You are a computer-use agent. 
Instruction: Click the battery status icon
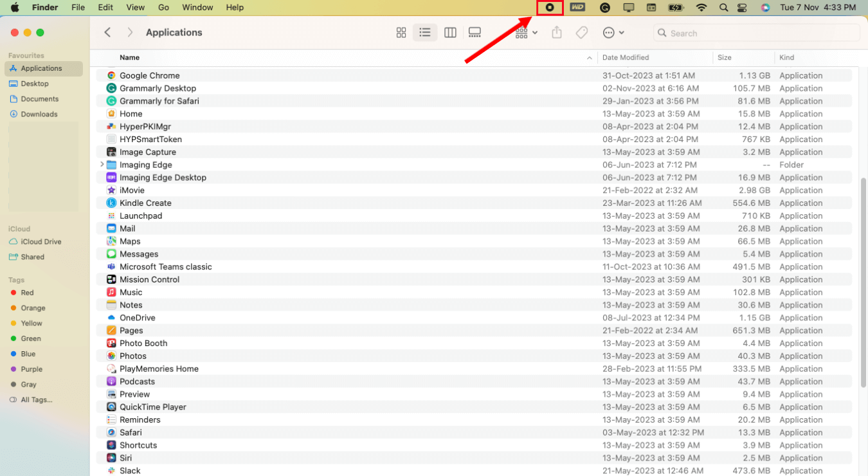coord(676,8)
